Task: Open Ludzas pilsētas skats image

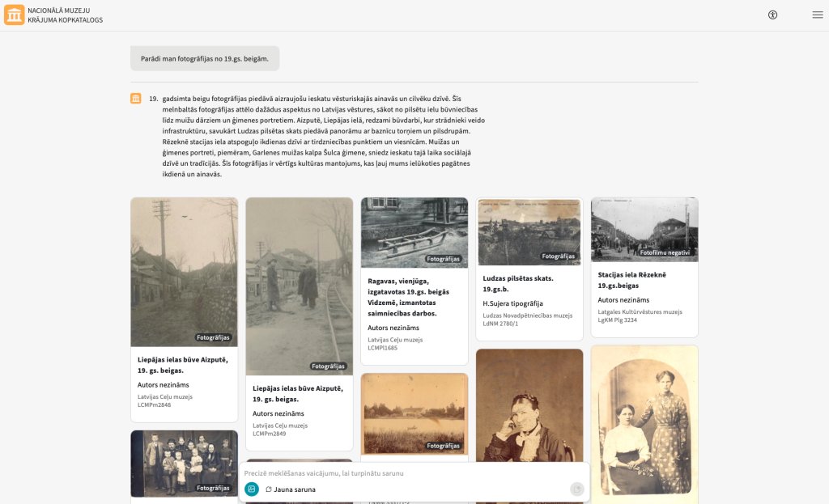Action: point(529,232)
